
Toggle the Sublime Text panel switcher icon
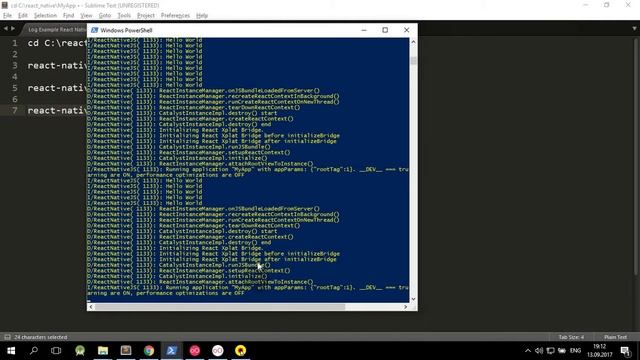pyautogui.click(x=7, y=337)
